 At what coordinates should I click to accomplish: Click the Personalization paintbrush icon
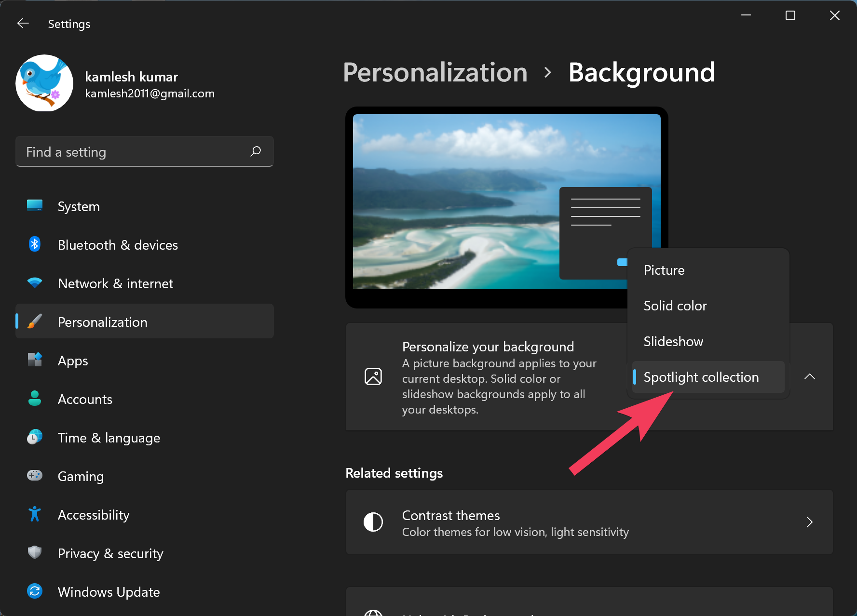pyautogui.click(x=35, y=321)
